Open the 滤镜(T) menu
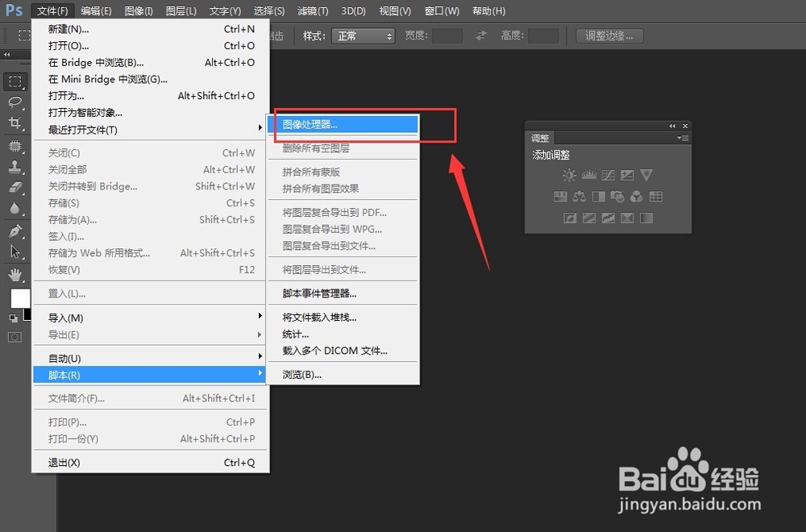Screen dimensions: 806x532 point(313,10)
